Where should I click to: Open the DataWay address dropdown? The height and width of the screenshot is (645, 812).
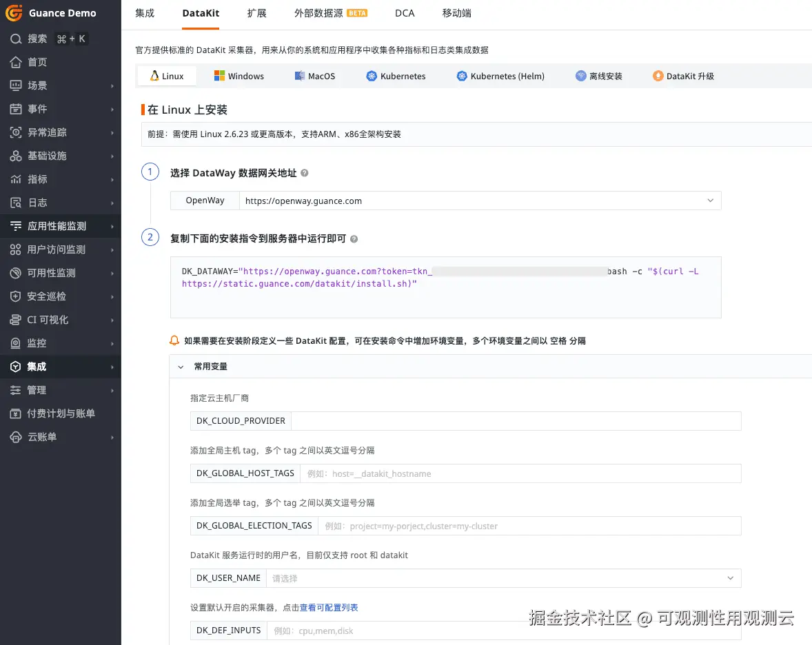[x=711, y=201]
